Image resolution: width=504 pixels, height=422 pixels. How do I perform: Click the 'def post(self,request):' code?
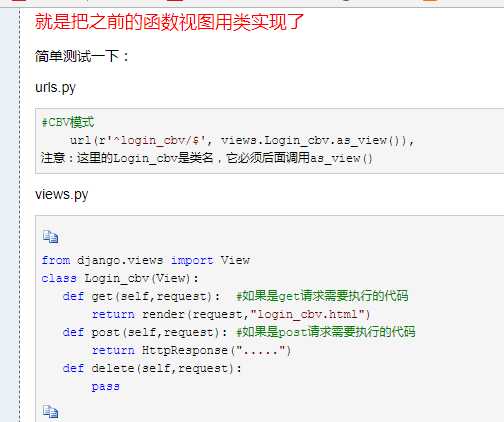click(145, 332)
